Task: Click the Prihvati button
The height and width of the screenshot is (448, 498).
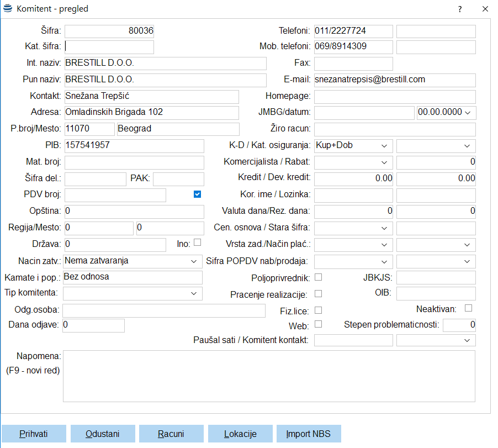Action: coord(34,434)
